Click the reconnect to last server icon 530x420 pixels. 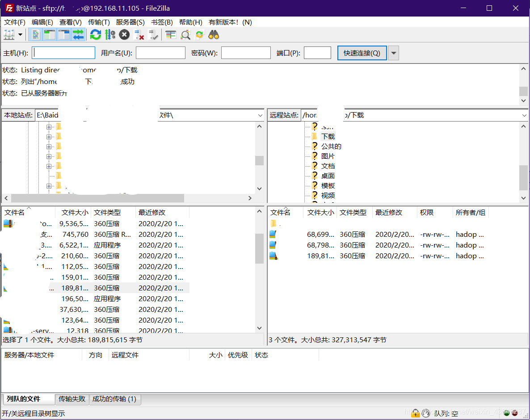tap(153, 34)
